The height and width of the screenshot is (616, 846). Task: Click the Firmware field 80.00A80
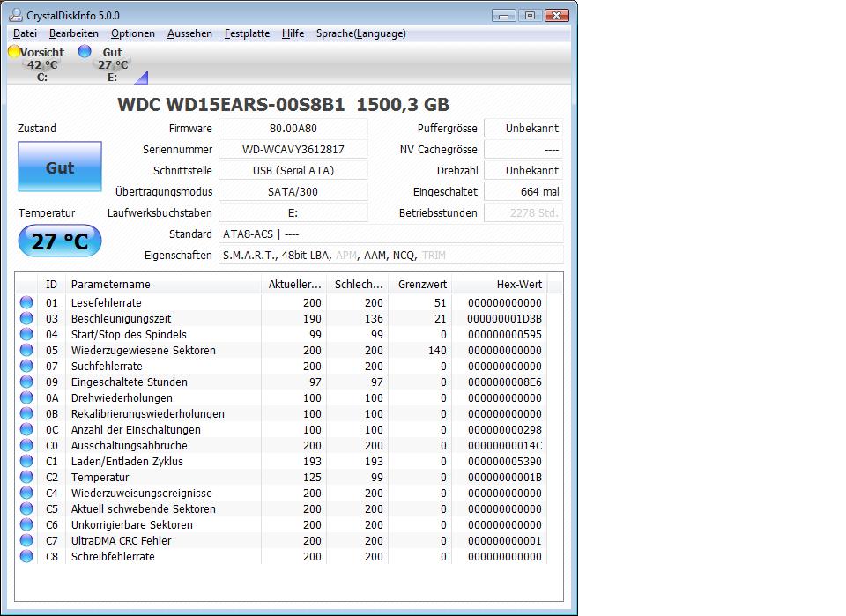pos(293,129)
